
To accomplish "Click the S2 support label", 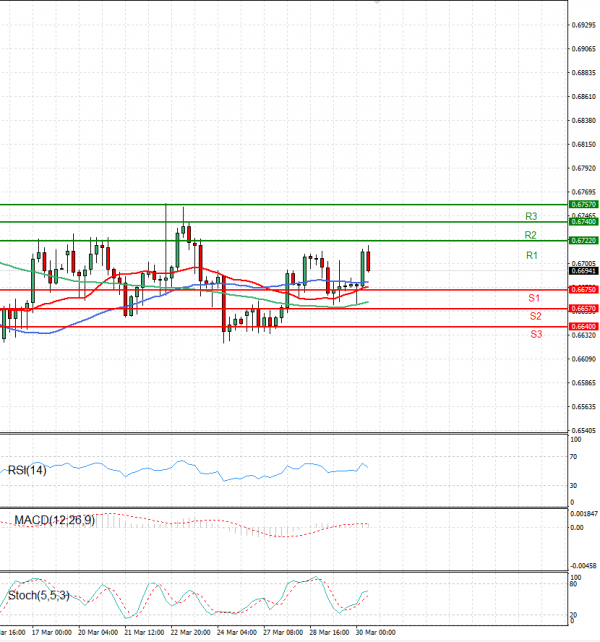I will coord(536,316).
